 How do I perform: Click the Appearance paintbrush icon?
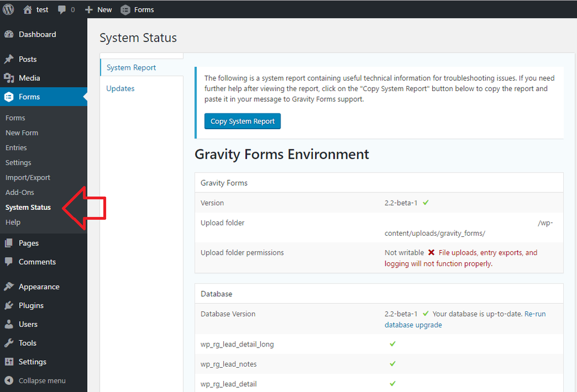click(9, 287)
